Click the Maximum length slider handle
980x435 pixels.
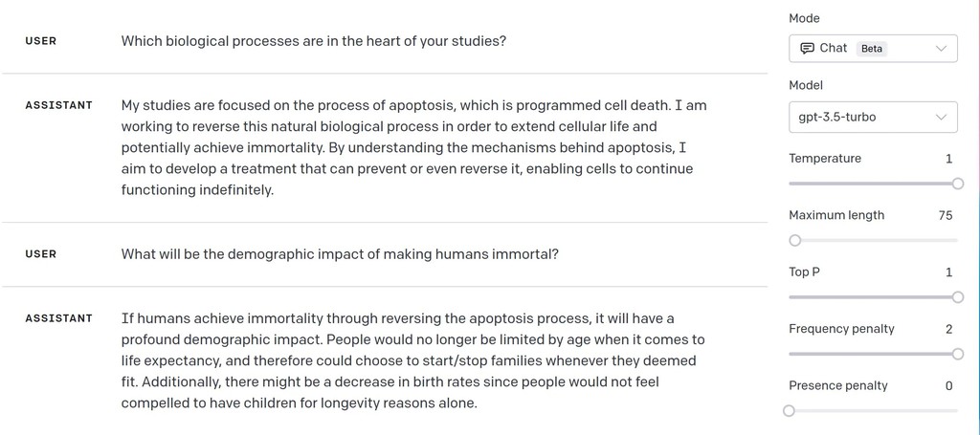(794, 240)
